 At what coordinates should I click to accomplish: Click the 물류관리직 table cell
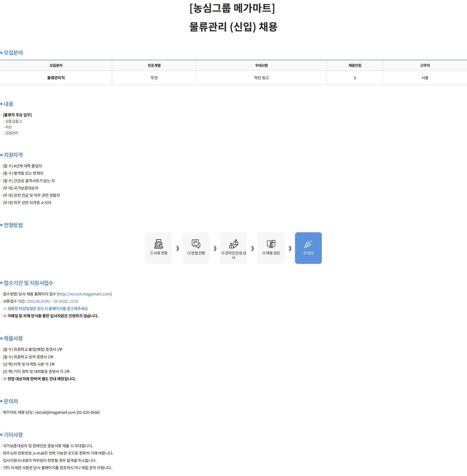point(56,78)
